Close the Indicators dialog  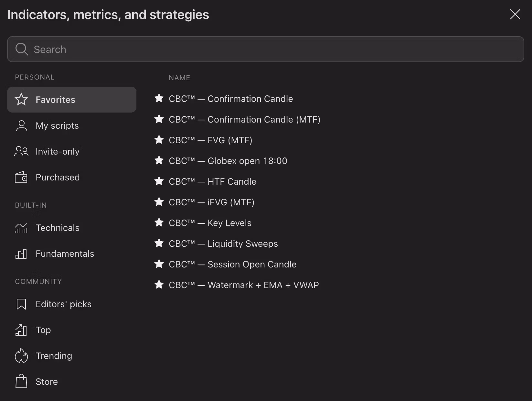click(x=515, y=14)
